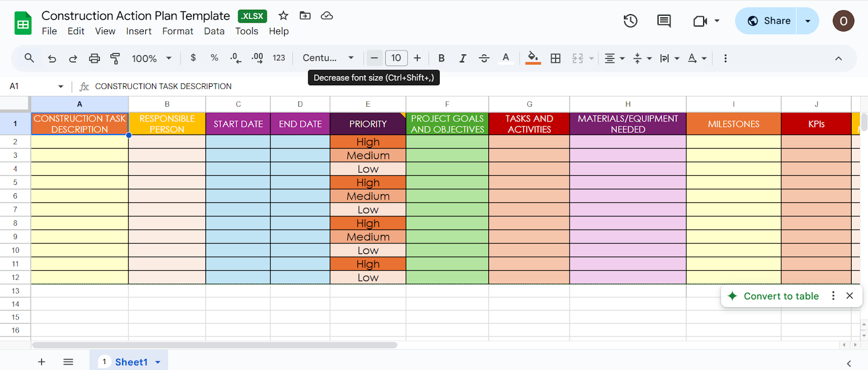Screen dimensions: 868x370
Task: Open the Format menu
Action: click(x=177, y=31)
